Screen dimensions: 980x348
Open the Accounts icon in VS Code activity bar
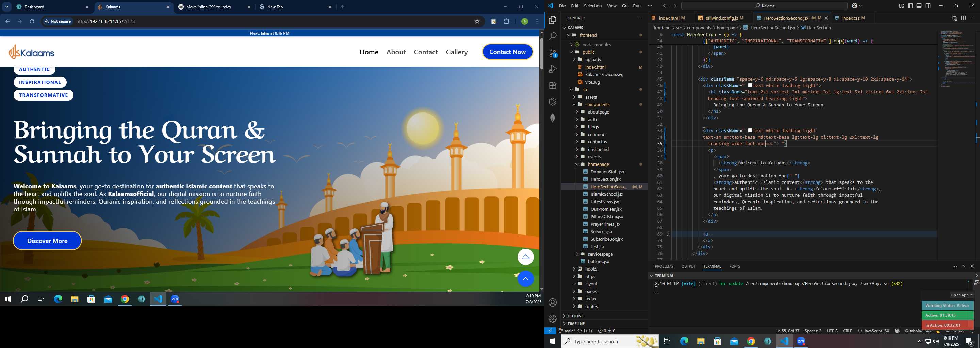click(x=552, y=302)
